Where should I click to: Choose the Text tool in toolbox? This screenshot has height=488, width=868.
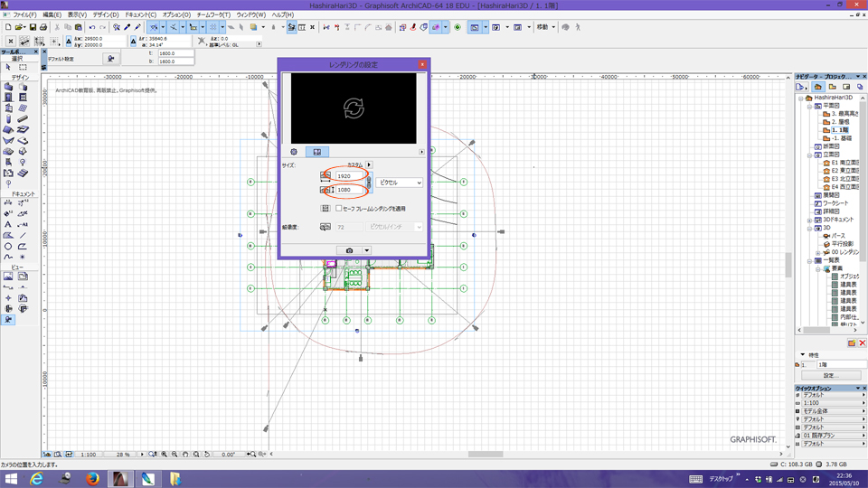point(8,225)
